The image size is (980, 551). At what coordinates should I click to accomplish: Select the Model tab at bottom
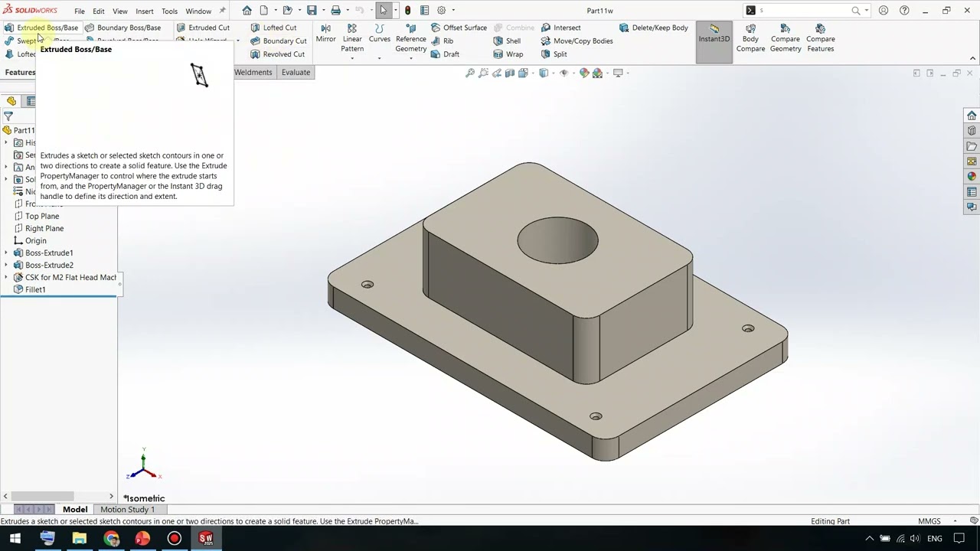[x=75, y=510]
